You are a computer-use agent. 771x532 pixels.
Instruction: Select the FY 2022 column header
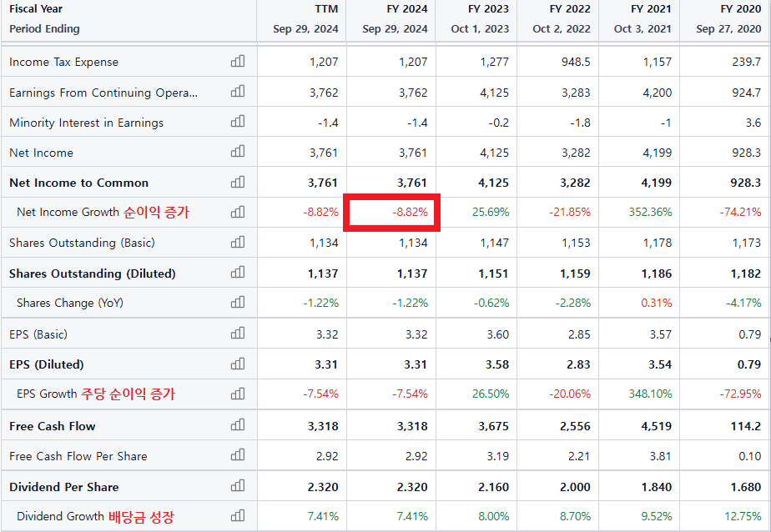(x=570, y=9)
